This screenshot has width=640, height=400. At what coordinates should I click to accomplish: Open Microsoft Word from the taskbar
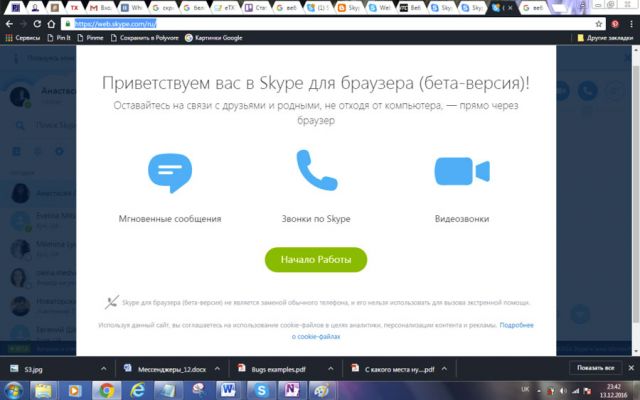point(229,390)
